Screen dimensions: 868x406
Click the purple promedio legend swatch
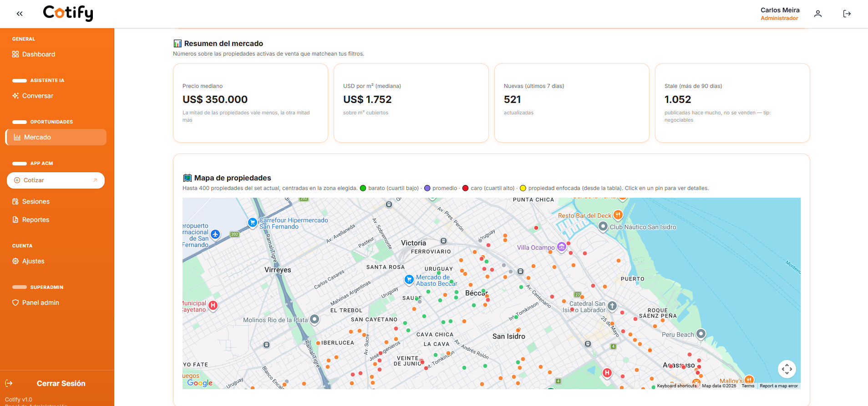[427, 188]
